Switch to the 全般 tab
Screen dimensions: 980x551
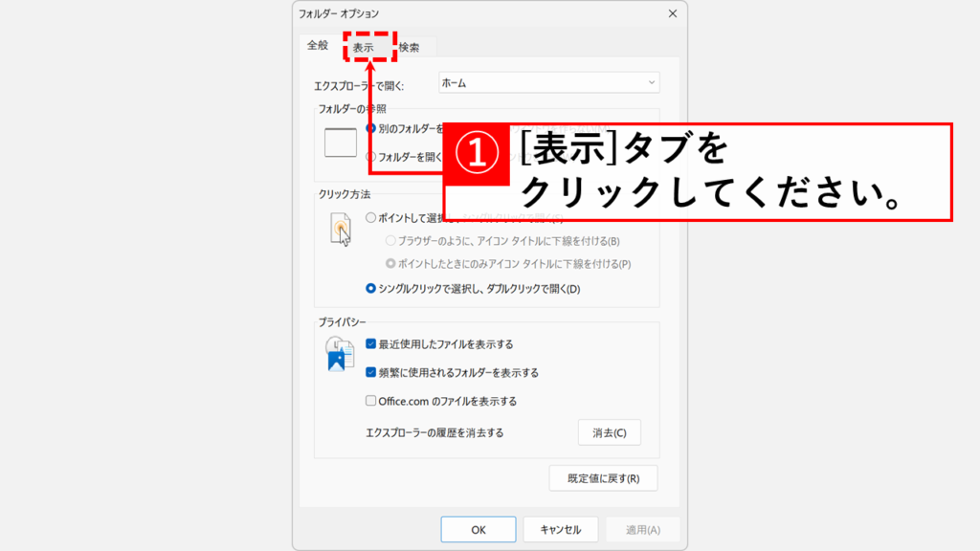pyautogui.click(x=318, y=45)
